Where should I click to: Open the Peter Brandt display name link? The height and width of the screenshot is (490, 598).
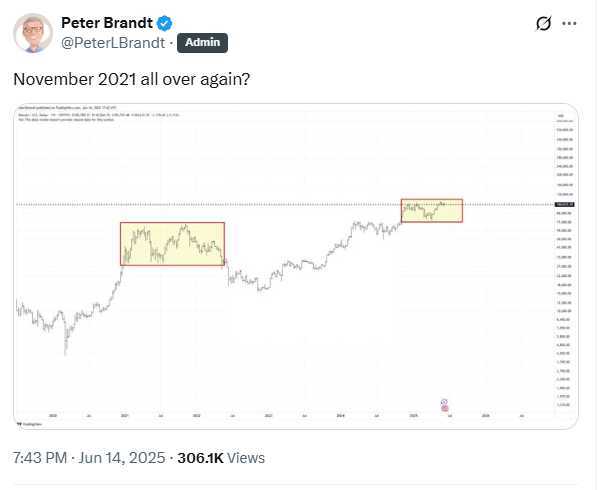(107, 23)
